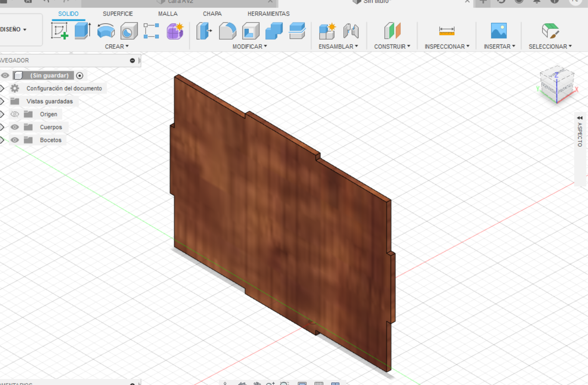Select the Offset Face tool icon
The width and height of the screenshot is (588, 385).
click(297, 31)
